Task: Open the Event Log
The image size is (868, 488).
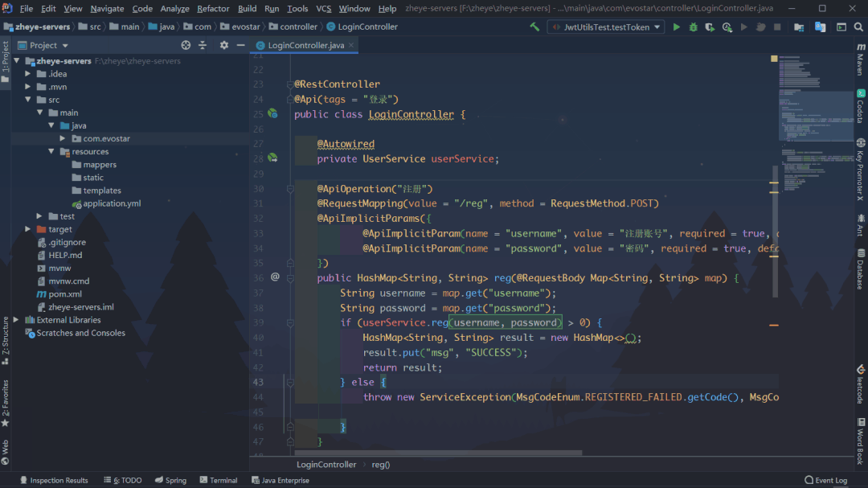Action: pyautogui.click(x=826, y=480)
